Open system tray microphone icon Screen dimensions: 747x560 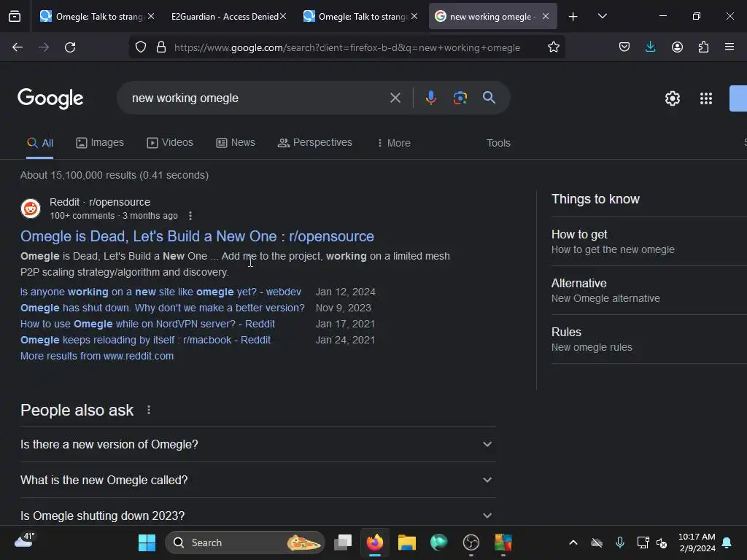[620, 542]
